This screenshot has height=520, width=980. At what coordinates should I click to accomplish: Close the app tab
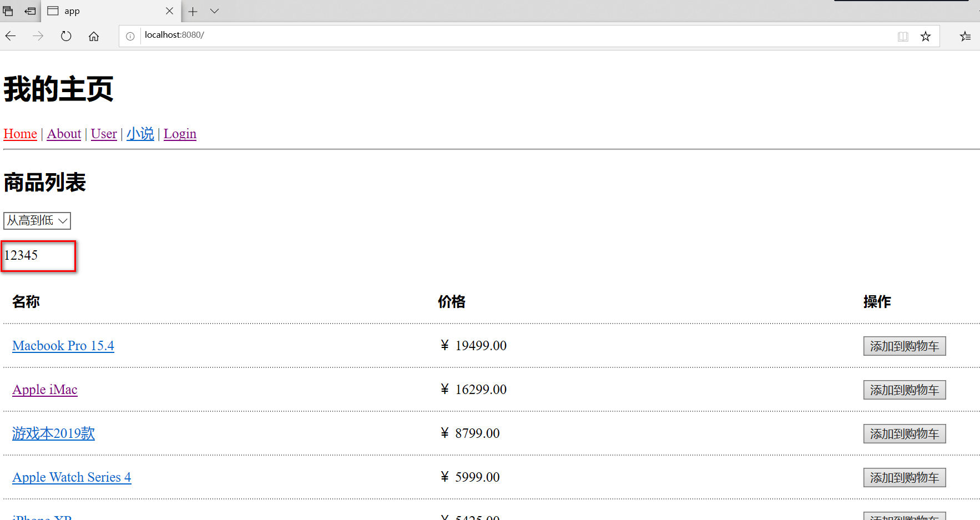click(x=170, y=11)
